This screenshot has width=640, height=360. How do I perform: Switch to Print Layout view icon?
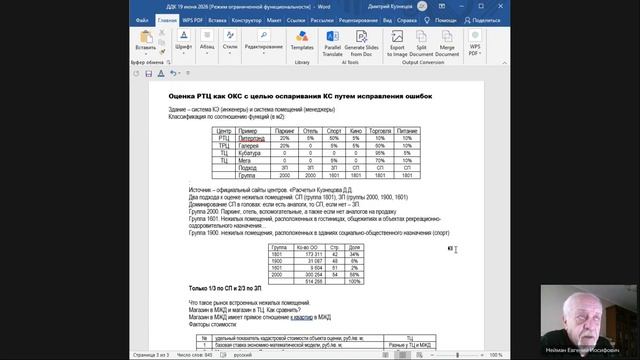tap(402, 355)
